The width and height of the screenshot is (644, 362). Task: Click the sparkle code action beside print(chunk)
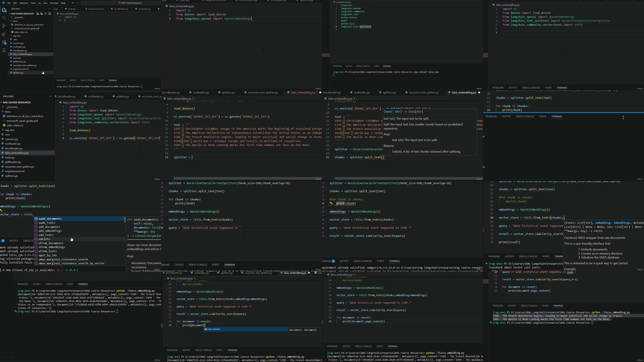pyautogui.click(x=331, y=203)
